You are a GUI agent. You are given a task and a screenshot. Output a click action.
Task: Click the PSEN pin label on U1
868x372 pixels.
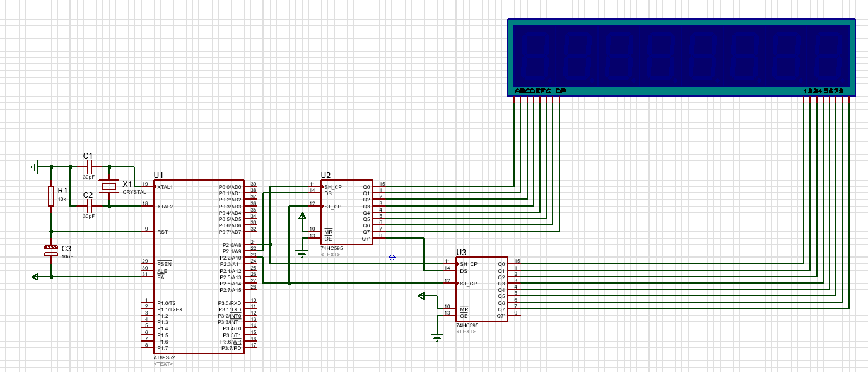pos(163,263)
